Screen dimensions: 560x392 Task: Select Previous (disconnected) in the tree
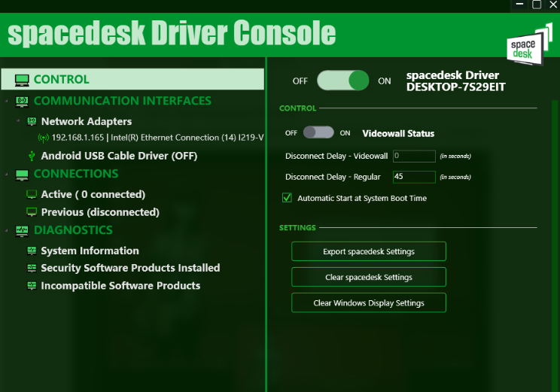[x=99, y=212]
